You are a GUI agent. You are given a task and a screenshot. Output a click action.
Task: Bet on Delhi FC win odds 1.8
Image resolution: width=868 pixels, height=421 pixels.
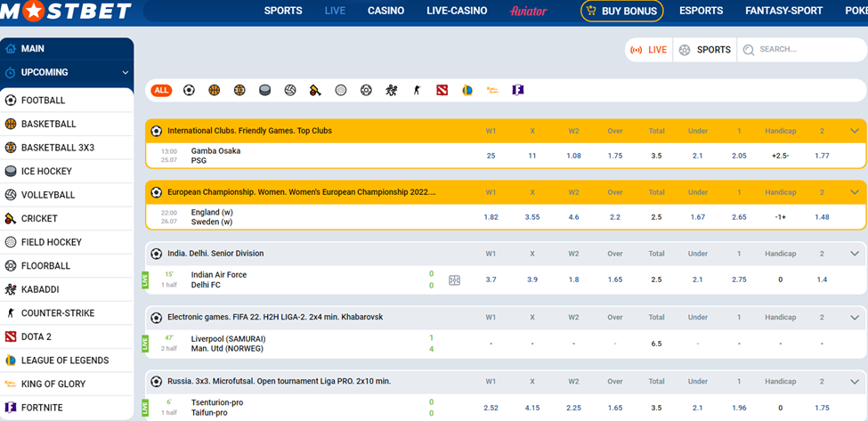pos(573,280)
